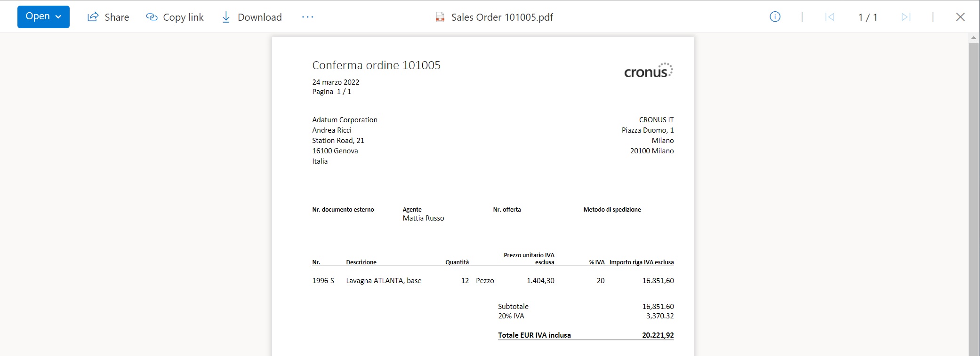Click the scrollbar up arrow
The width and height of the screenshot is (980, 356).
coord(973,38)
